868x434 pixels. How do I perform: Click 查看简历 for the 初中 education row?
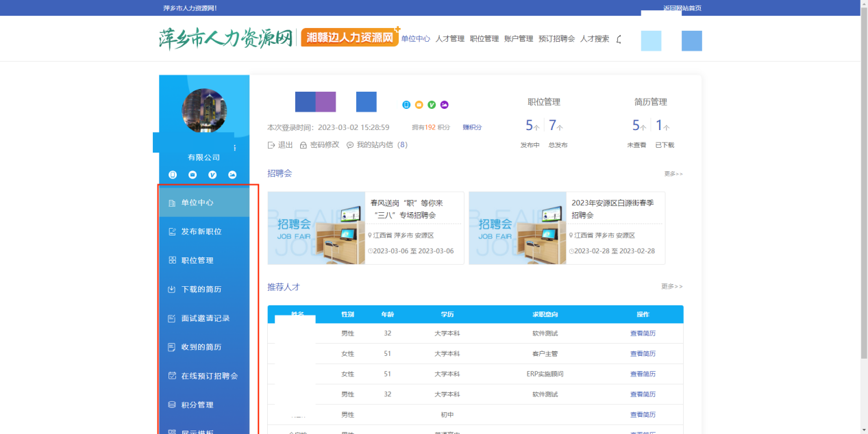(643, 415)
